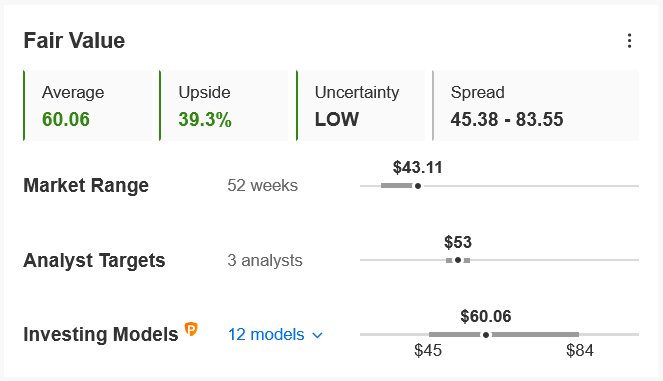Open the 12 models dropdown link
663x381 pixels.
[275, 334]
